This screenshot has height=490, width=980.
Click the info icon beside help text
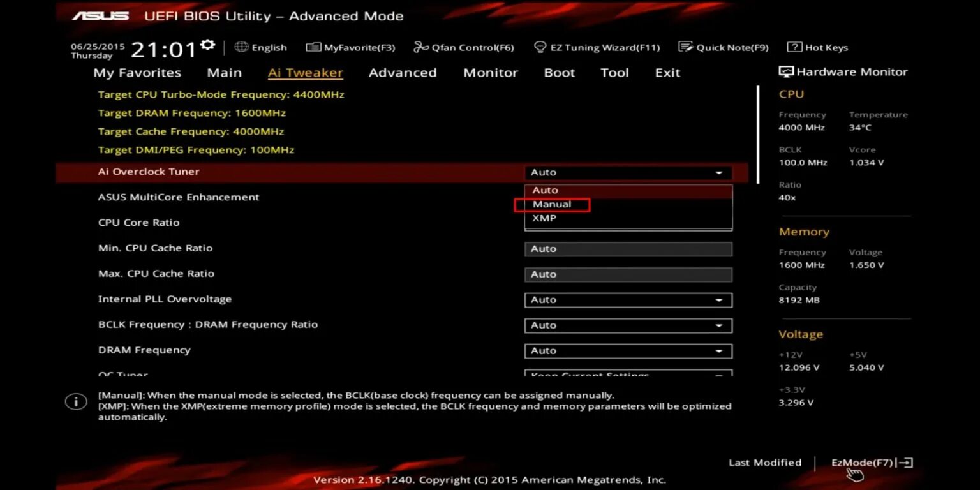(x=76, y=402)
